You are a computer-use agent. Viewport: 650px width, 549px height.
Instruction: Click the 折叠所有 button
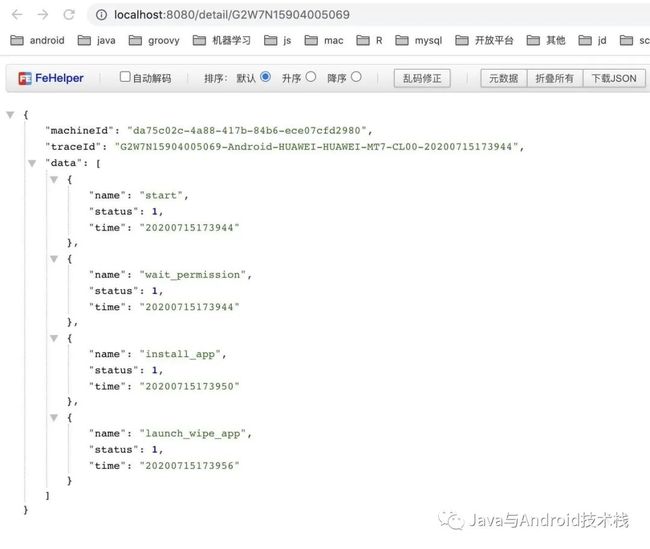[x=555, y=78]
